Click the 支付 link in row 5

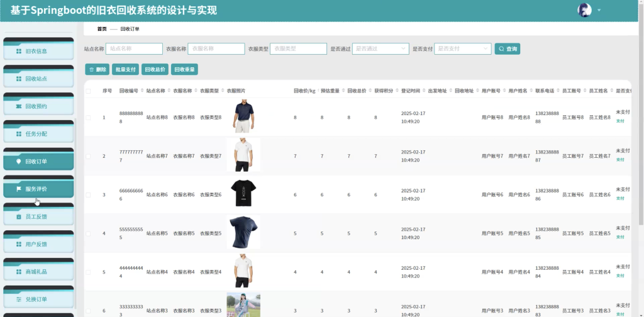[620, 276]
